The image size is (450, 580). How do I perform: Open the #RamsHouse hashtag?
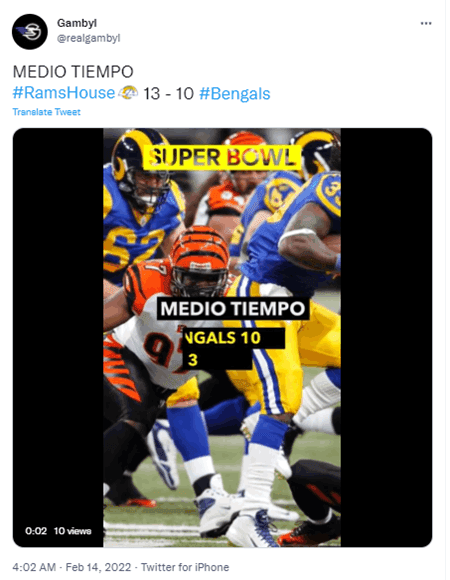[64, 93]
